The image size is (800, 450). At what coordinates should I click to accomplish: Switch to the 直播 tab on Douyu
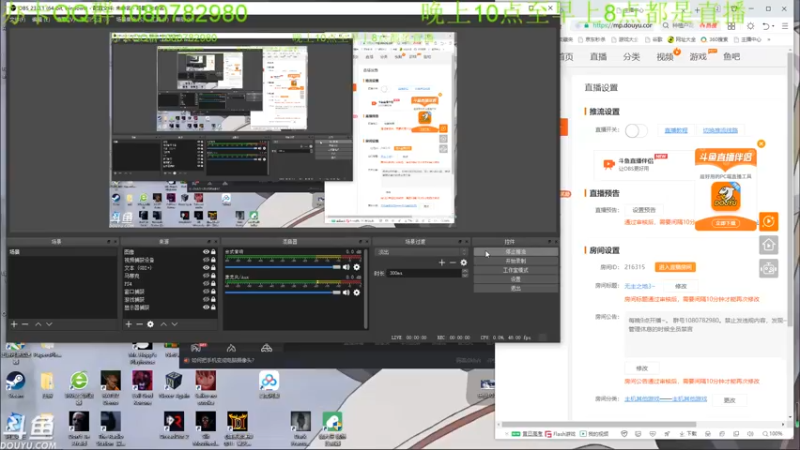pos(598,57)
